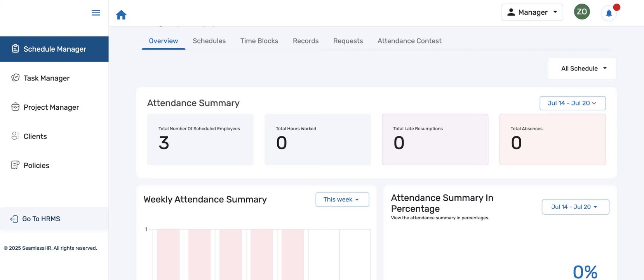Click the Policies sidebar icon
Viewport: 644px width, 280px height.
click(15, 165)
